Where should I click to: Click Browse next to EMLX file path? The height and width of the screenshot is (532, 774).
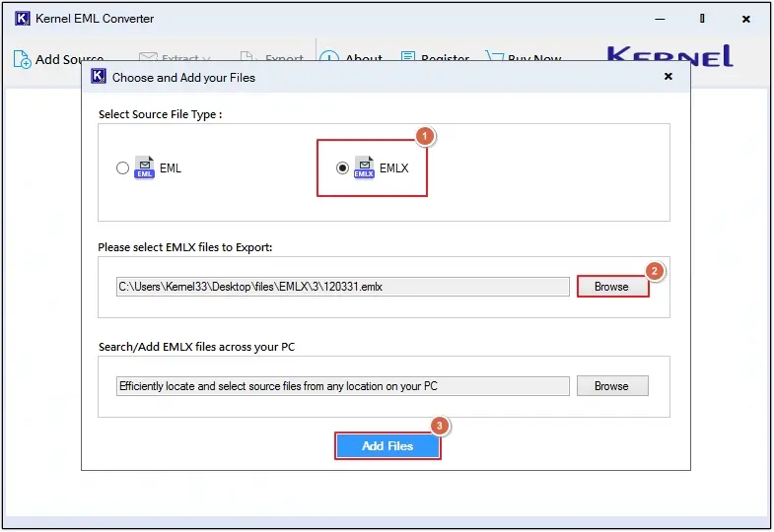point(612,287)
